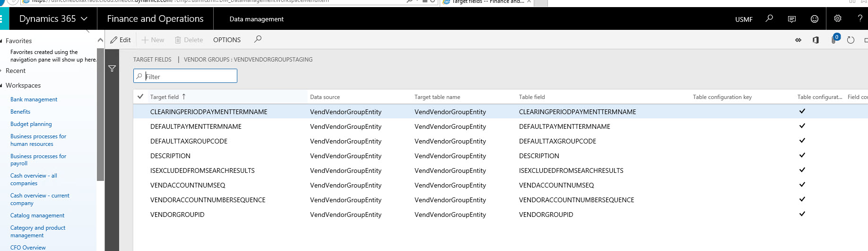Click the action pane search magnifier
The height and width of the screenshot is (251, 868).
258,39
